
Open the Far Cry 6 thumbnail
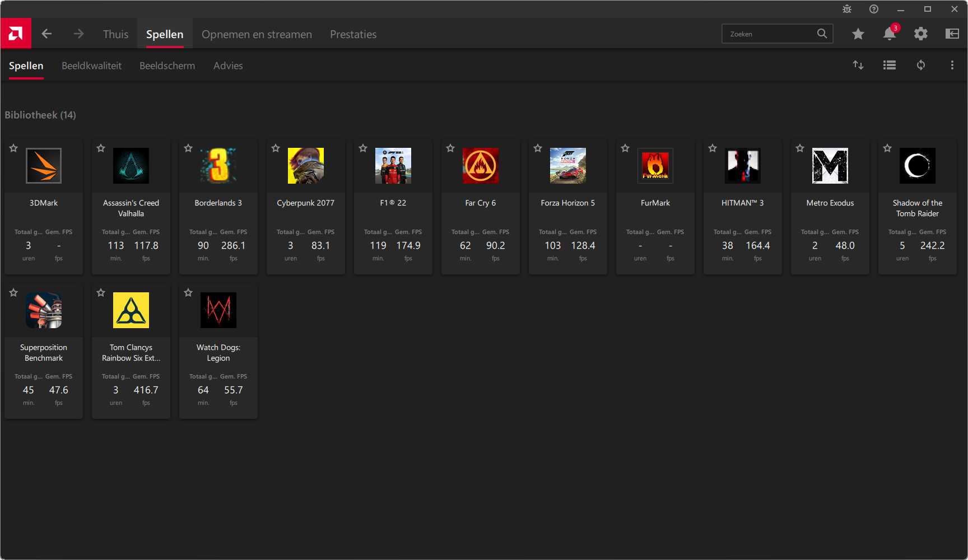click(481, 166)
